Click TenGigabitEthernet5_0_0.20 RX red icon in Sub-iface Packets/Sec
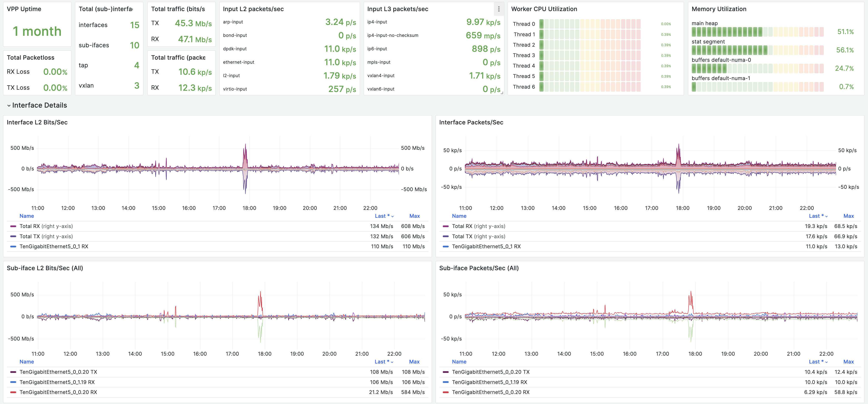Image resolution: width=868 pixels, height=404 pixels. click(x=445, y=392)
